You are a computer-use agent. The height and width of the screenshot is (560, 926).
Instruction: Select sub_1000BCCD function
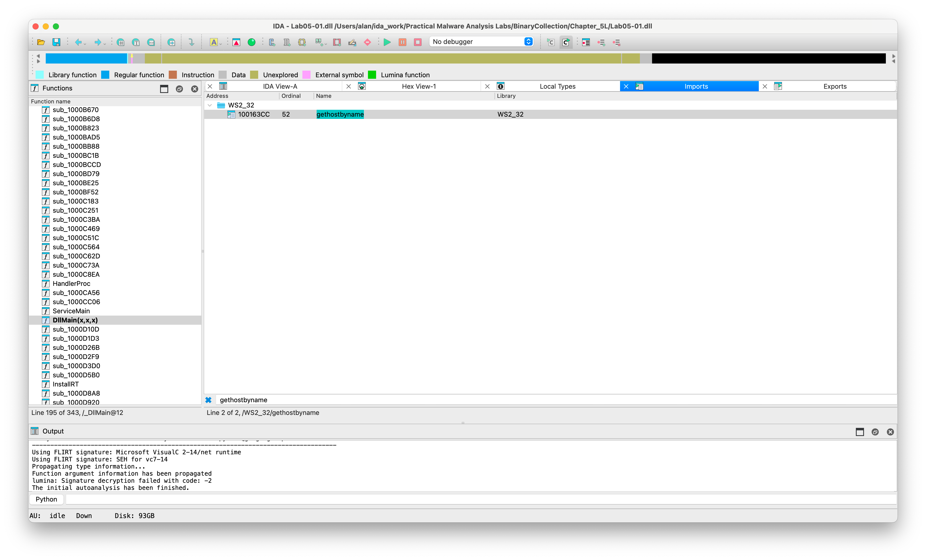click(x=77, y=165)
